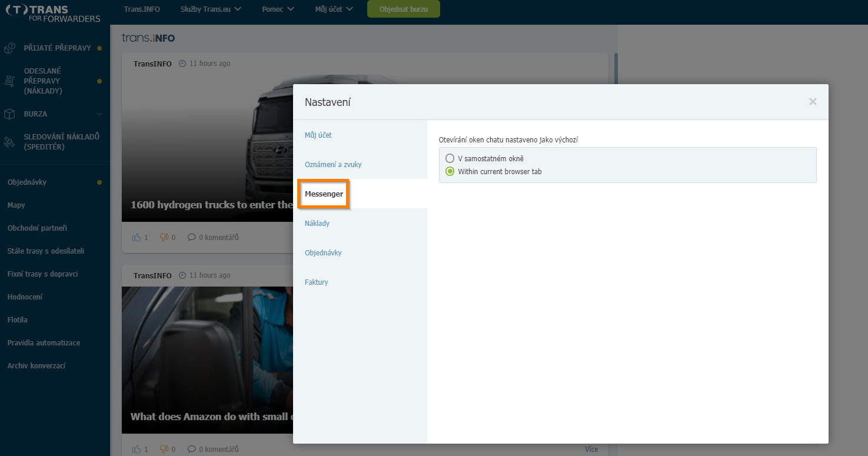Viewport: 868px width, 456px height.
Task: Open Hodnocení in the sidebar
Action: coord(25,297)
